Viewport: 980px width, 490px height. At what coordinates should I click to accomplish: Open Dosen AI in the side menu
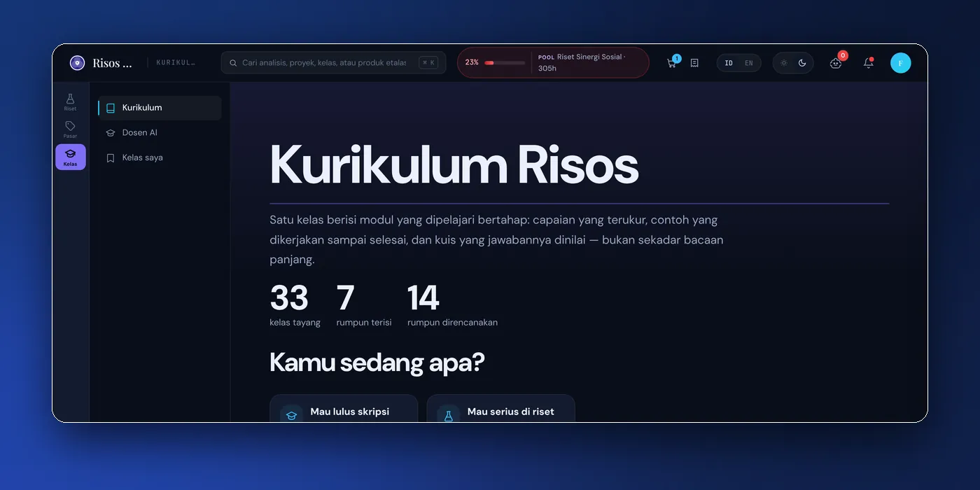(x=160, y=132)
